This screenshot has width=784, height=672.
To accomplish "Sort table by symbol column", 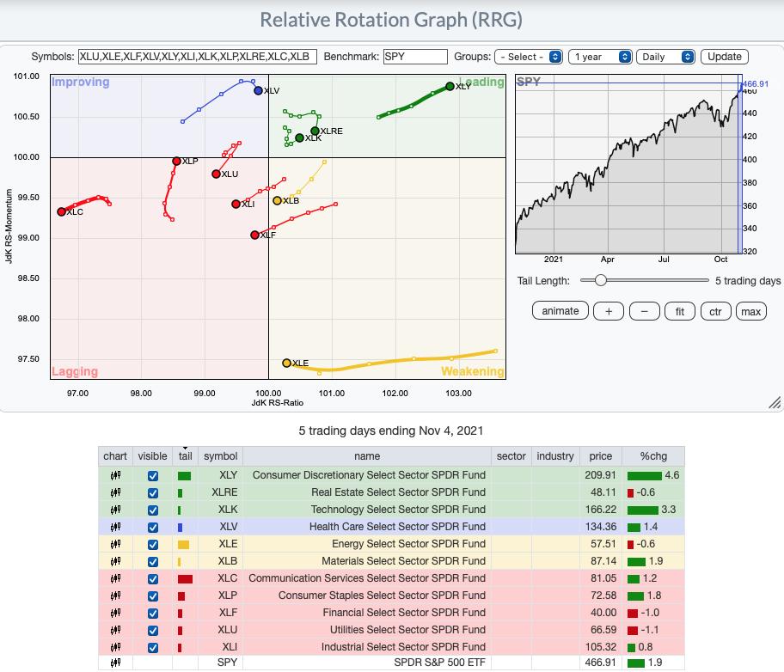I will pyautogui.click(x=220, y=456).
